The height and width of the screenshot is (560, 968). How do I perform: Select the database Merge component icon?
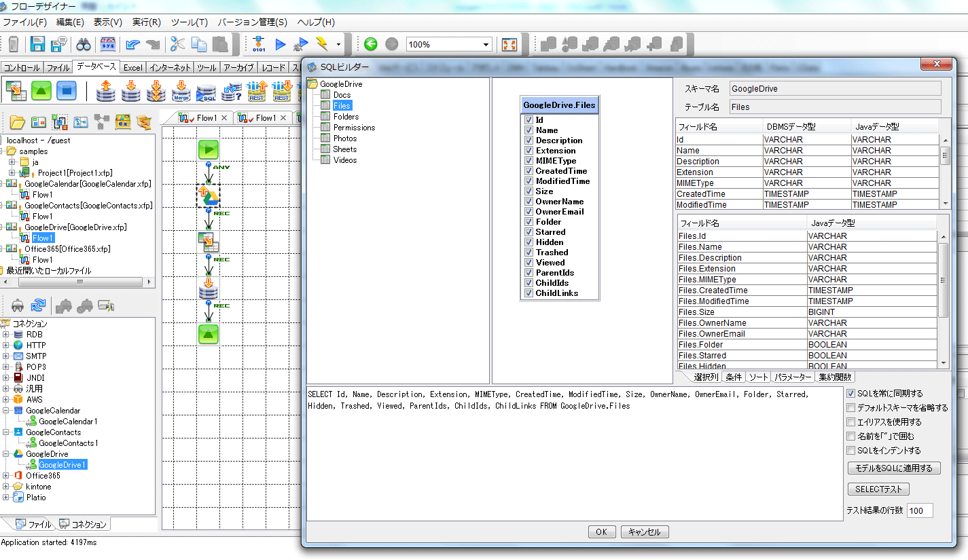[181, 91]
